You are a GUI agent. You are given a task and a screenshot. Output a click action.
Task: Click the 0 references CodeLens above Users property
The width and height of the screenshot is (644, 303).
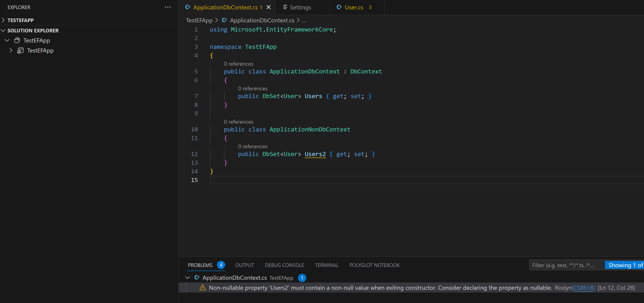pos(253,89)
